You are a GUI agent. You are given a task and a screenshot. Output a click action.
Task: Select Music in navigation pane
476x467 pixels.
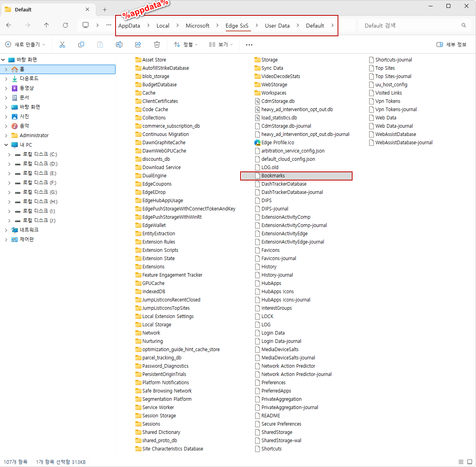point(24,126)
